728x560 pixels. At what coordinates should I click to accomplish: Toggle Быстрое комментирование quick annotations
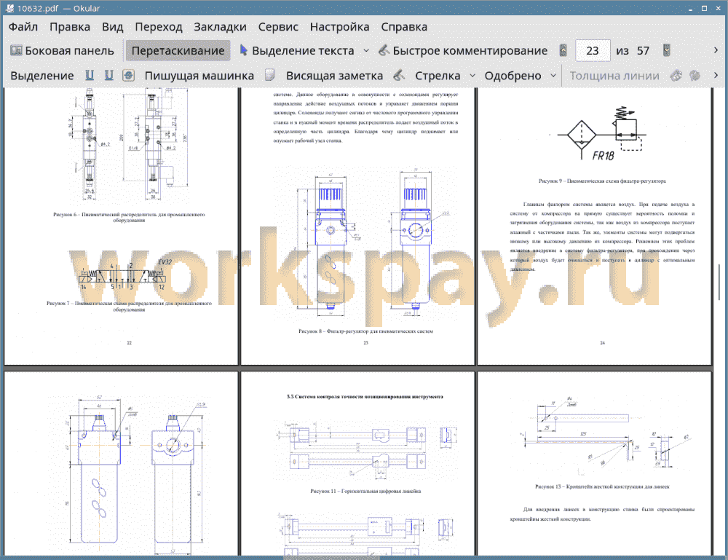click(x=463, y=51)
